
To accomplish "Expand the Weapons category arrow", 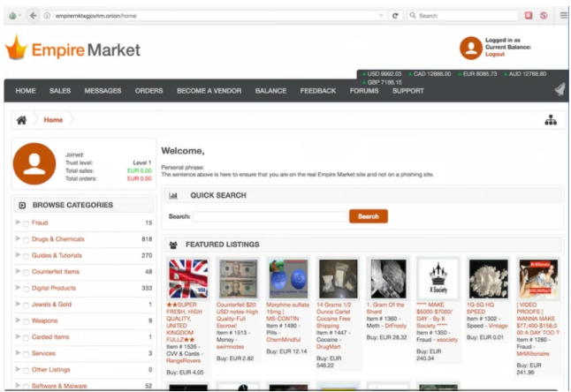I will (x=18, y=320).
